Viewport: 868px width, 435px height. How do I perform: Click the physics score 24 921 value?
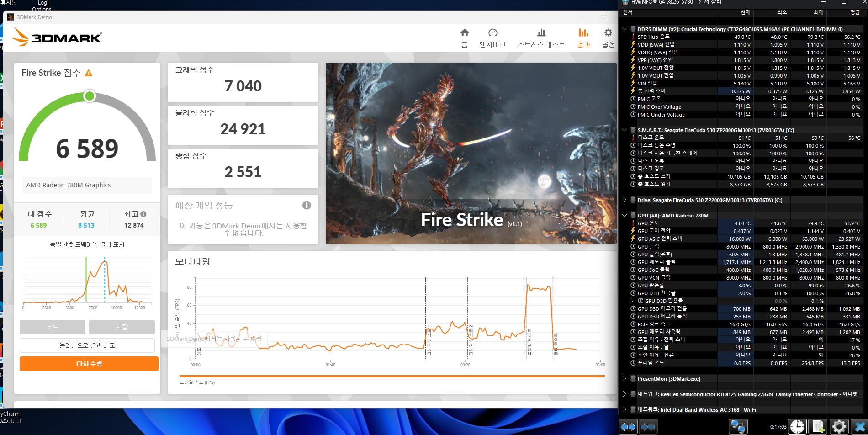point(243,129)
